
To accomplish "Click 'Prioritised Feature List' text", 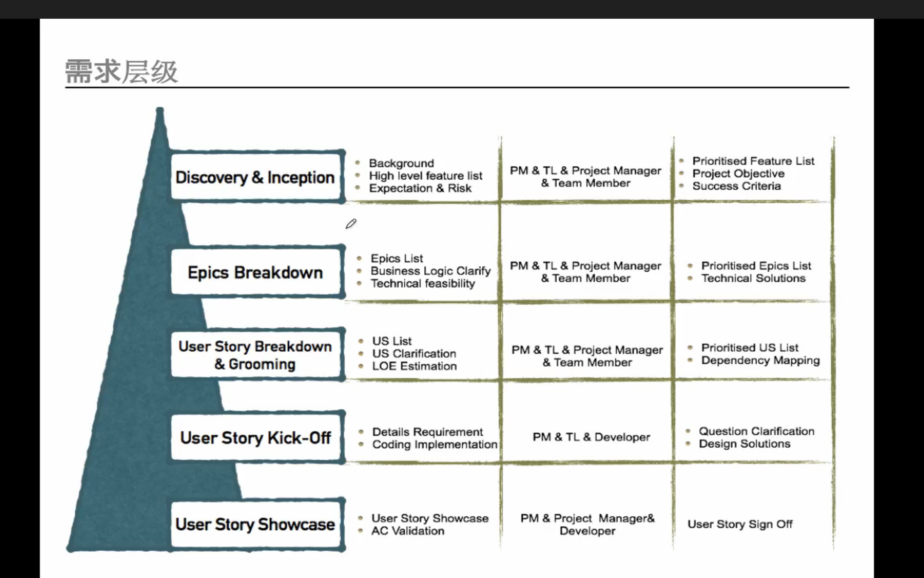I will click(753, 161).
